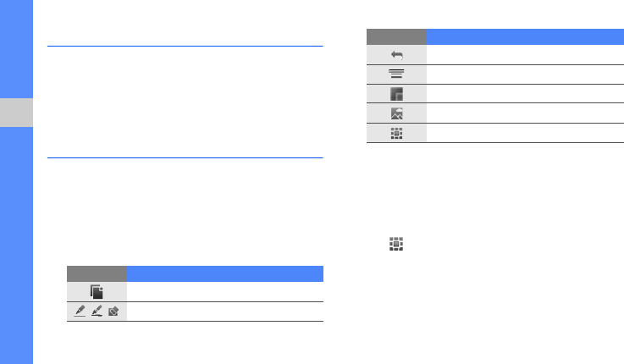Click the empty cell beside the picture icon
Viewport: 624px width, 364px height.
(x=525, y=113)
